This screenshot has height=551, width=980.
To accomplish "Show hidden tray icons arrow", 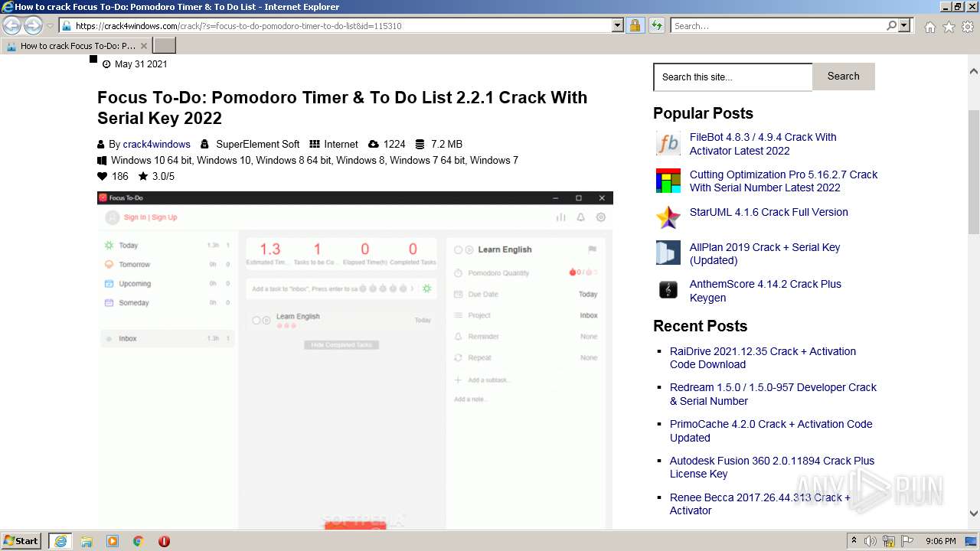I will [x=854, y=541].
